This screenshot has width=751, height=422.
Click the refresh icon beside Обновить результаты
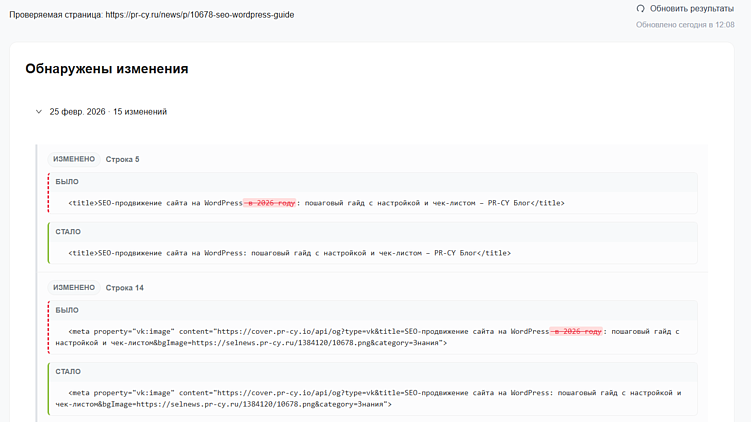point(640,9)
